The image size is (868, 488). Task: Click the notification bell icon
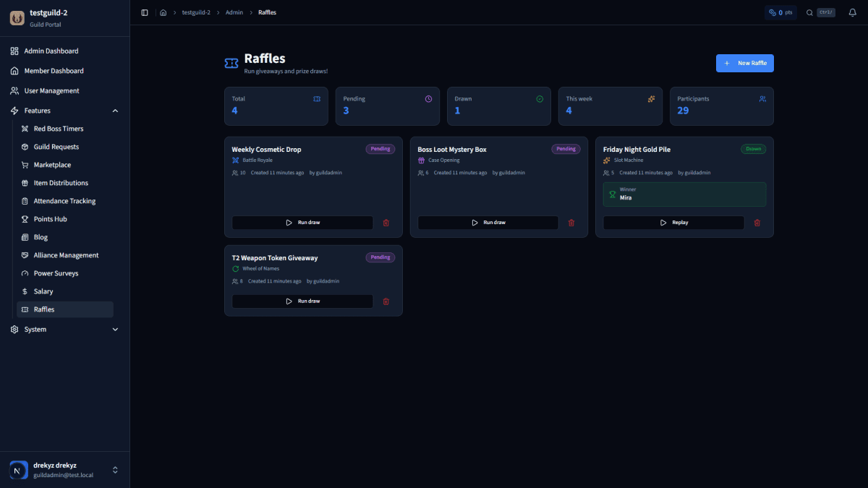click(x=852, y=12)
